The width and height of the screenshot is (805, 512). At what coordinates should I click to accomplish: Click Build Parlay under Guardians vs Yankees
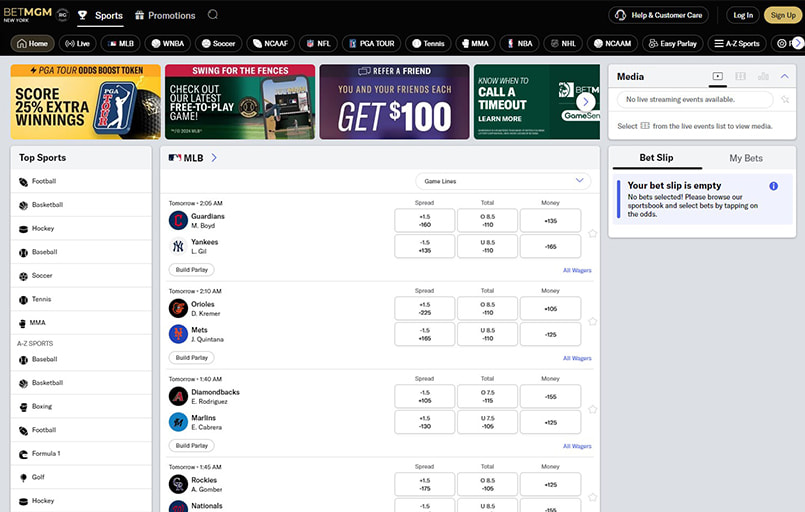(x=191, y=270)
